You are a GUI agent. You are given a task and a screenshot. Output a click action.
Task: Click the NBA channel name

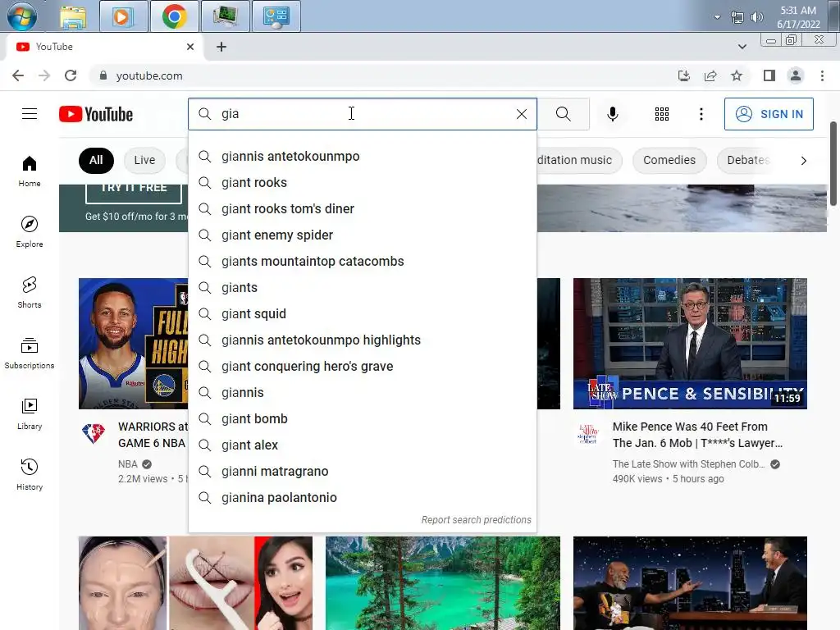pos(127,464)
